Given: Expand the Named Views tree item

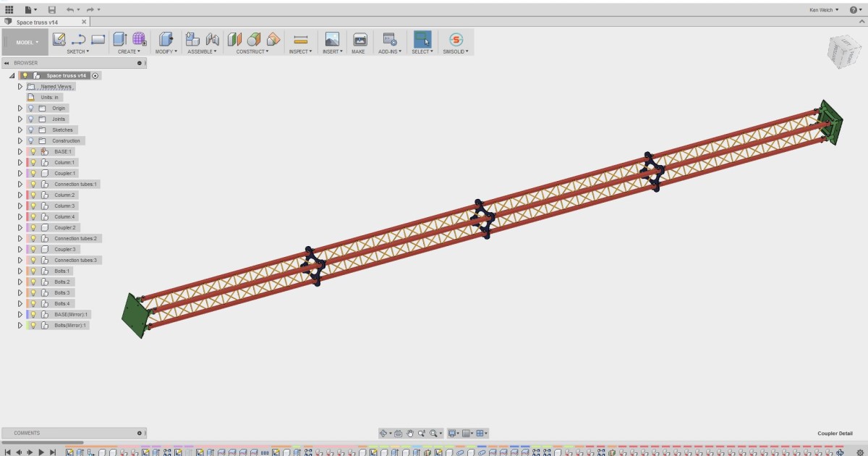Looking at the screenshot, I should pos(20,86).
